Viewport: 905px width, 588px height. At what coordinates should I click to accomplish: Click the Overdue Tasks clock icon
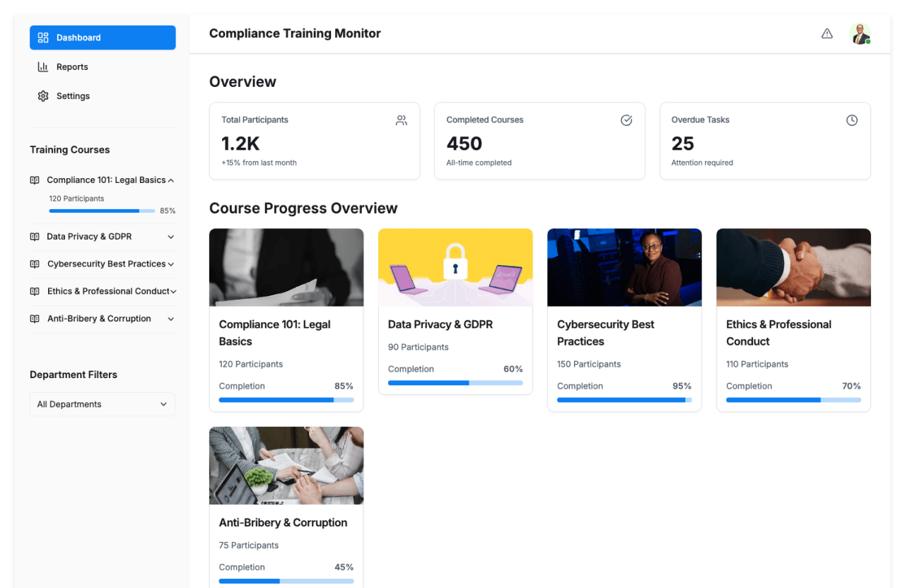click(x=851, y=120)
